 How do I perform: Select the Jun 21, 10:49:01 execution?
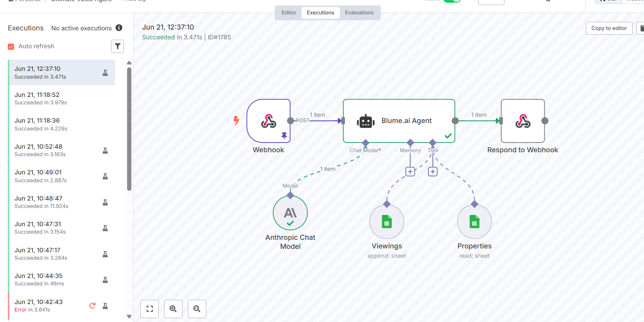tap(62, 176)
